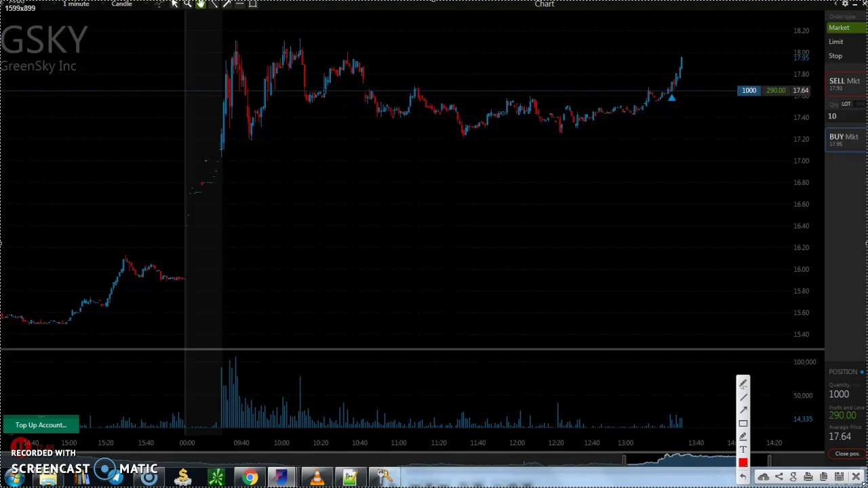This screenshot has height=488, width=868.
Task: Select the hand pan tool
Action: [201, 4]
